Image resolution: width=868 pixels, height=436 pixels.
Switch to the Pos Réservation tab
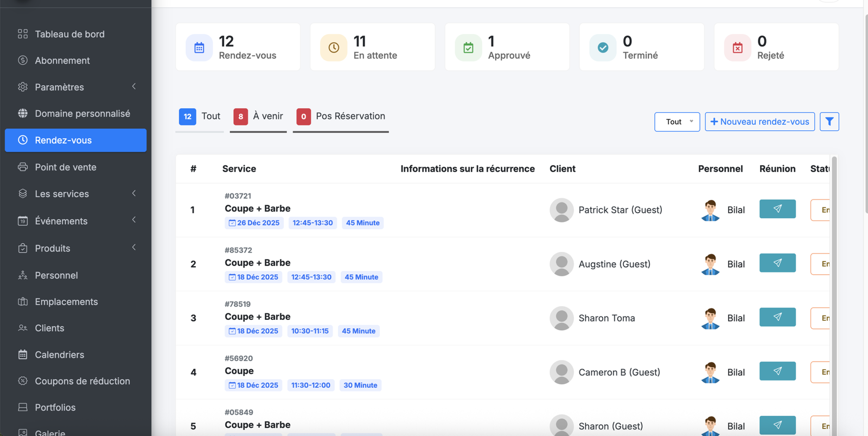[341, 116]
